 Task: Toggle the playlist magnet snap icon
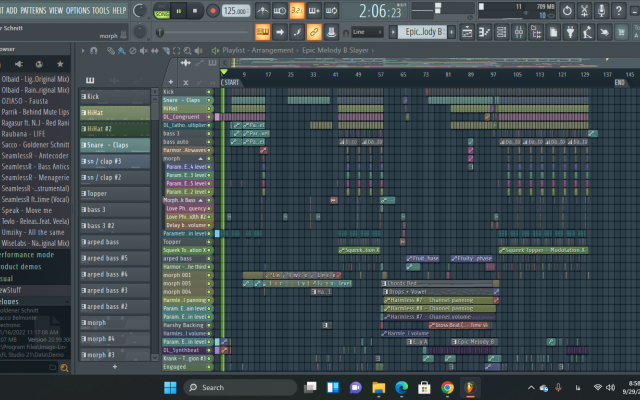pyautogui.click(x=94, y=51)
